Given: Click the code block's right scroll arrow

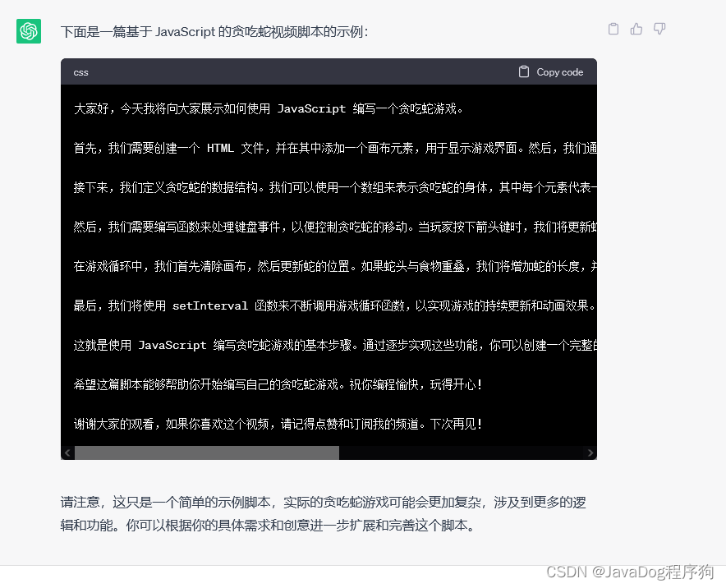Looking at the screenshot, I should click(590, 452).
